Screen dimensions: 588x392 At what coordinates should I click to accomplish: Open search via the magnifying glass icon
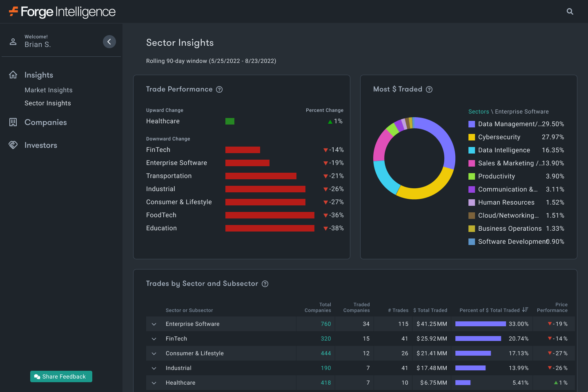click(570, 11)
